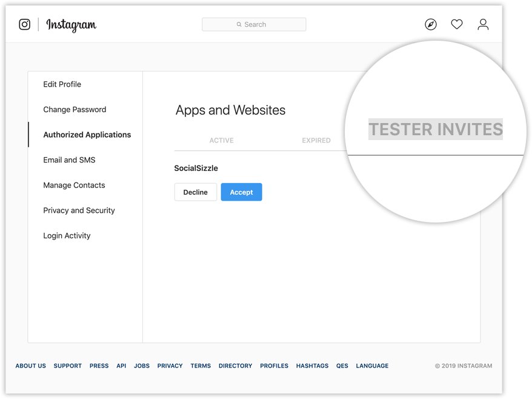Open Login Activity settings
The height and width of the screenshot is (399, 532).
[x=67, y=236]
